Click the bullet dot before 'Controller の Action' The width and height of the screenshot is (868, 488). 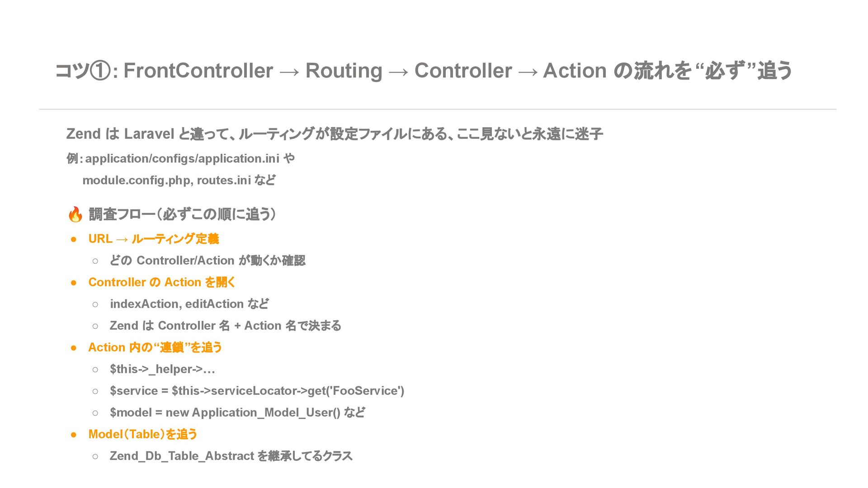(x=74, y=283)
